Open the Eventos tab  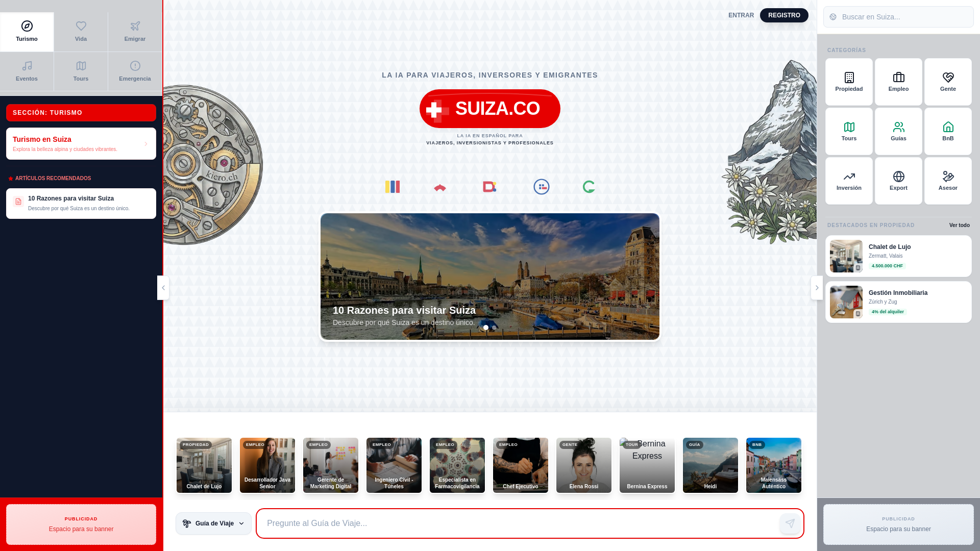27,71
